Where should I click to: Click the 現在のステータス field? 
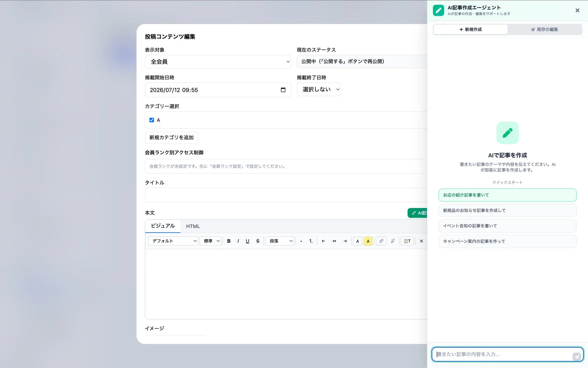(x=362, y=62)
